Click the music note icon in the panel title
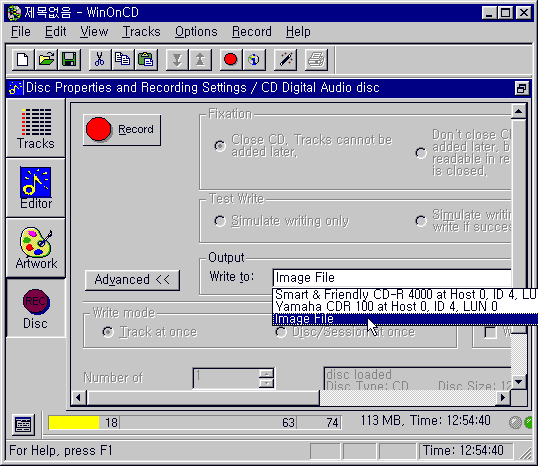Image resolution: width=538 pixels, height=466 pixels. (x=16, y=88)
